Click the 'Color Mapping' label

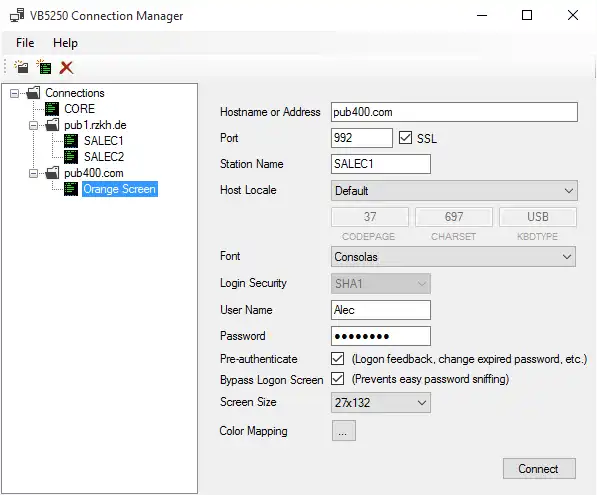point(253,431)
